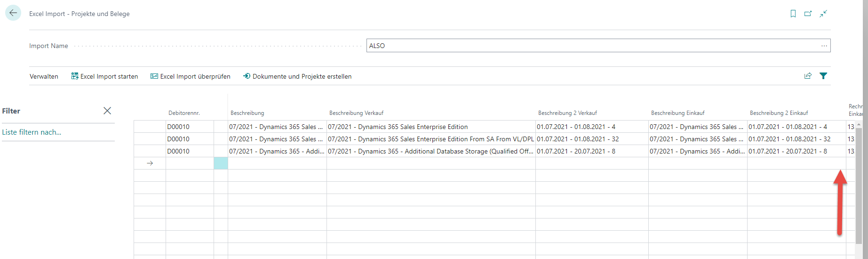Select the first D00010 row cell
This screenshot has width=868, height=259.
click(190, 127)
